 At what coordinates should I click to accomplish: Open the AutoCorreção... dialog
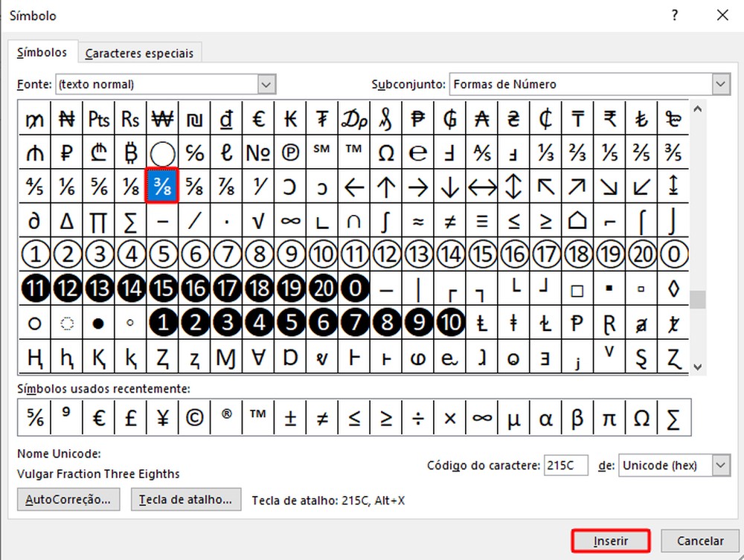point(68,500)
